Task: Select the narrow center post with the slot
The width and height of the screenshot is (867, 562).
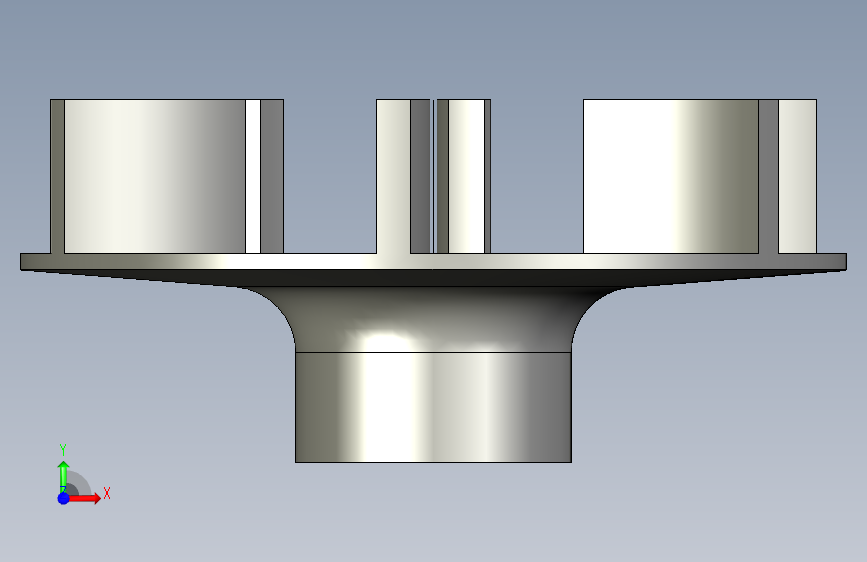Action: coord(434,176)
